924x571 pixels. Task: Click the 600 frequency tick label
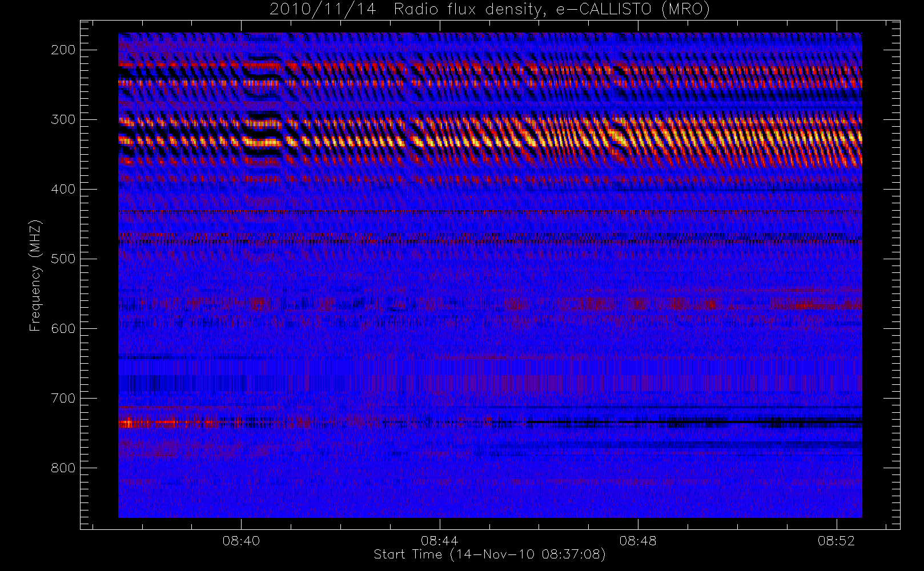[x=63, y=328]
